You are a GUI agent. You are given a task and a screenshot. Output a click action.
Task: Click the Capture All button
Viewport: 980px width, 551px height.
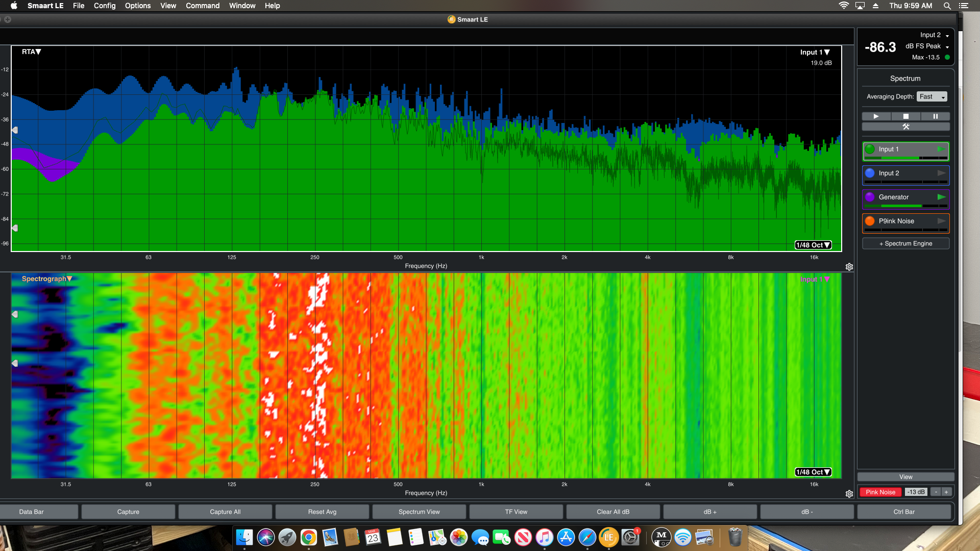[x=225, y=512]
